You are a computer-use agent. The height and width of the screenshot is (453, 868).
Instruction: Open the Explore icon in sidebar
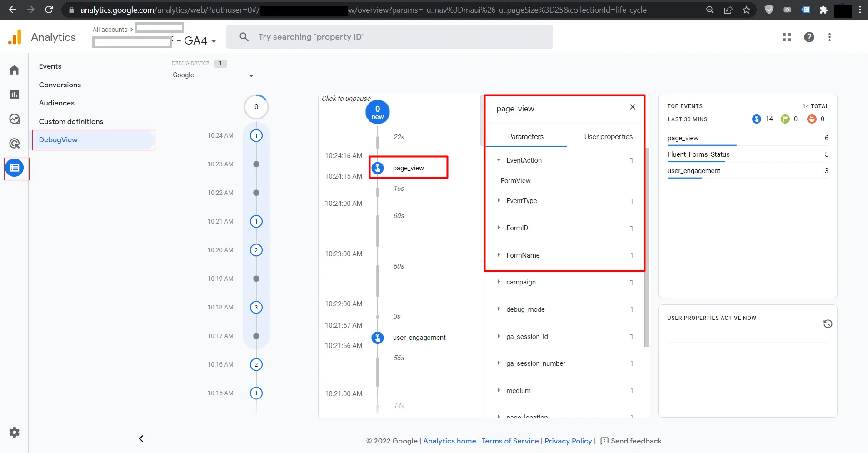(14, 119)
